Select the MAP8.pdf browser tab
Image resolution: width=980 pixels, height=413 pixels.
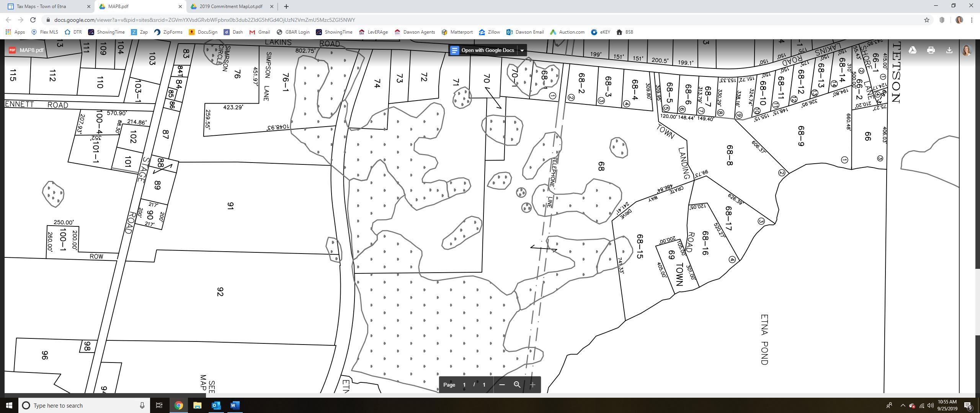click(140, 7)
